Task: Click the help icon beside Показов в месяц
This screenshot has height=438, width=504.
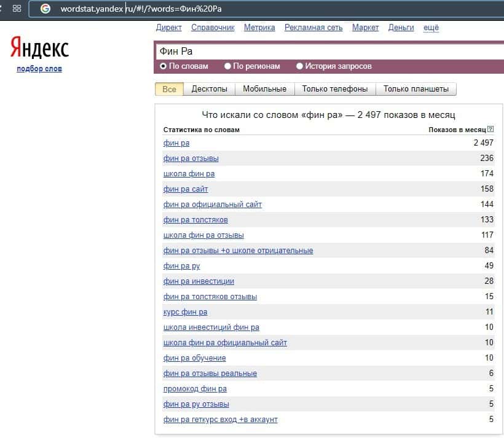Action: [x=490, y=130]
